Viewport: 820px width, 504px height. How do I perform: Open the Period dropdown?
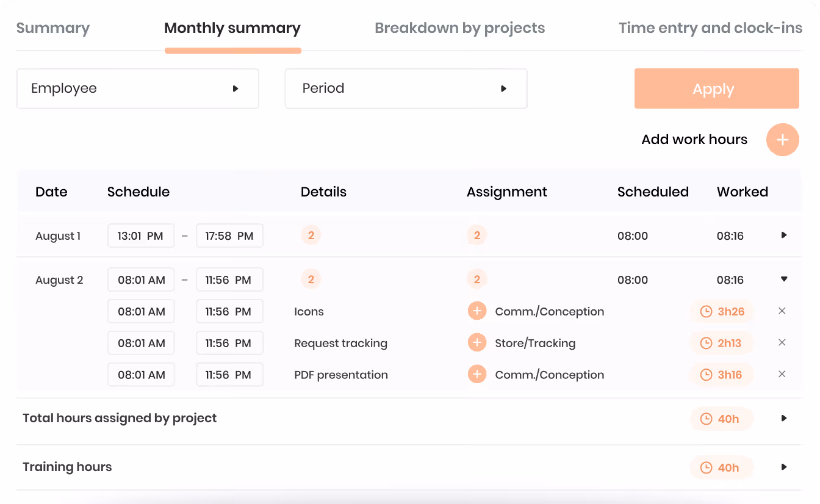click(406, 88)
